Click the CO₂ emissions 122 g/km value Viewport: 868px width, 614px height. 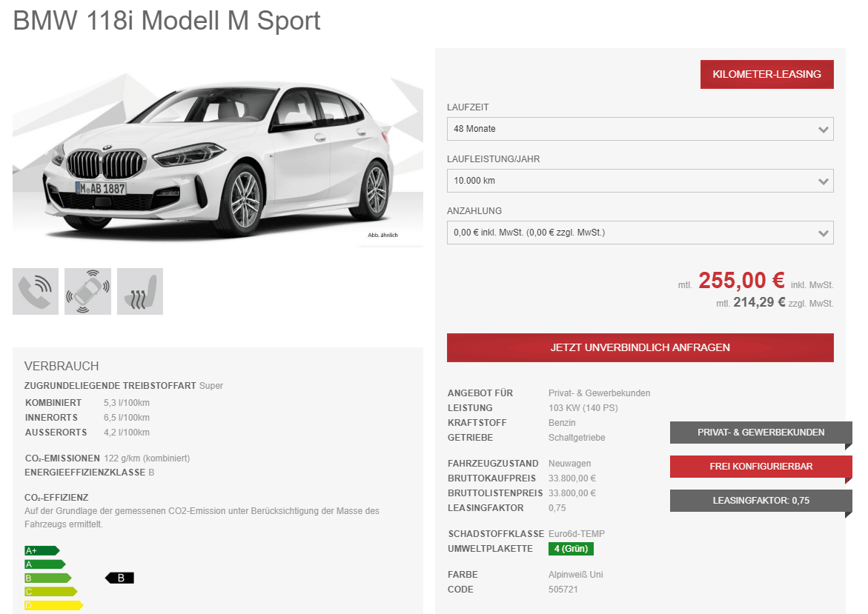(147, 458)
